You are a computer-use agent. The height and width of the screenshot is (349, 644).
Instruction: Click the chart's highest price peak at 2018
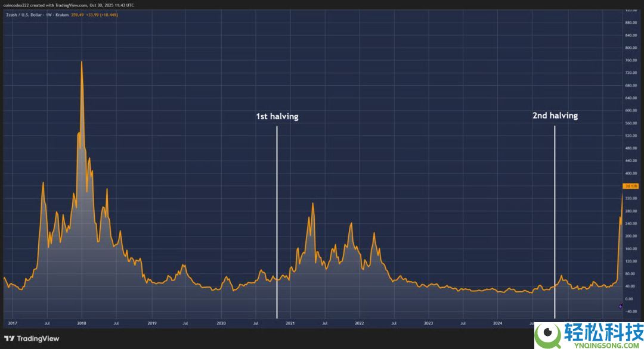[81, 62]
